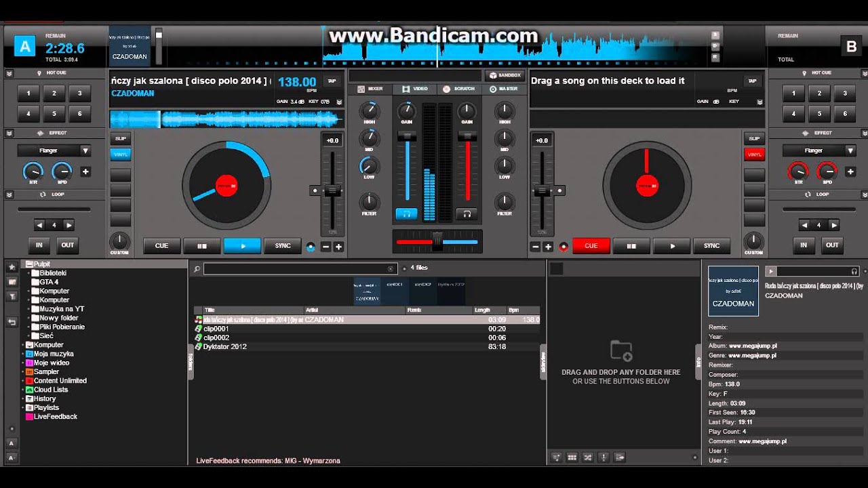Switch to the Video tab

coord(415,89)
